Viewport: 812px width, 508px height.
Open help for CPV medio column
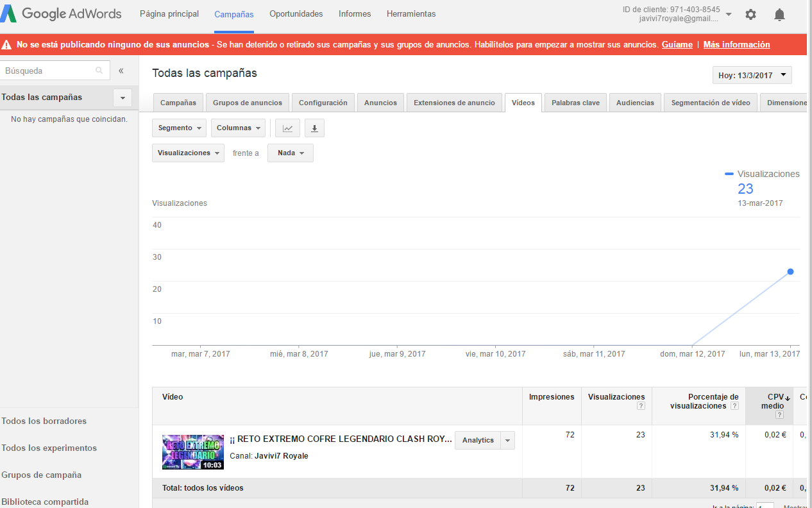click(x=779, y=415)
